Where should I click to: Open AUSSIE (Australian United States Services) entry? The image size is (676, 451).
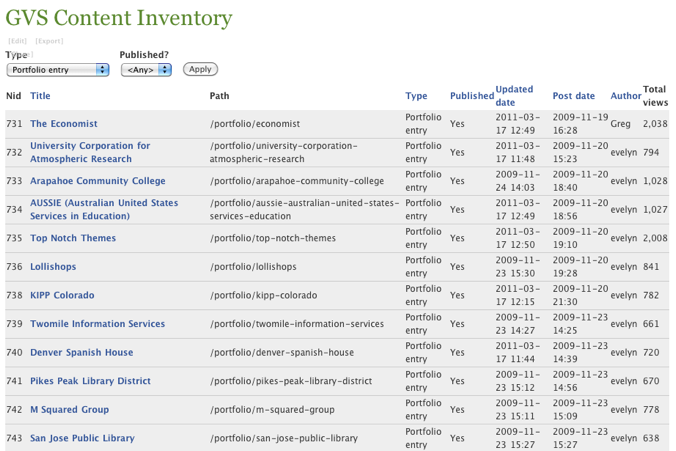[104, 210]
